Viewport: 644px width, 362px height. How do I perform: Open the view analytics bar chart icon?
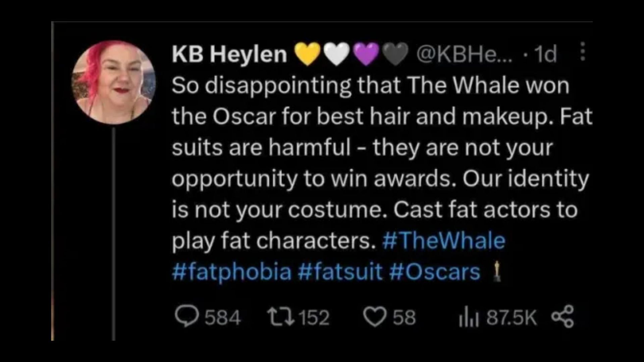(x=468, y=317)
